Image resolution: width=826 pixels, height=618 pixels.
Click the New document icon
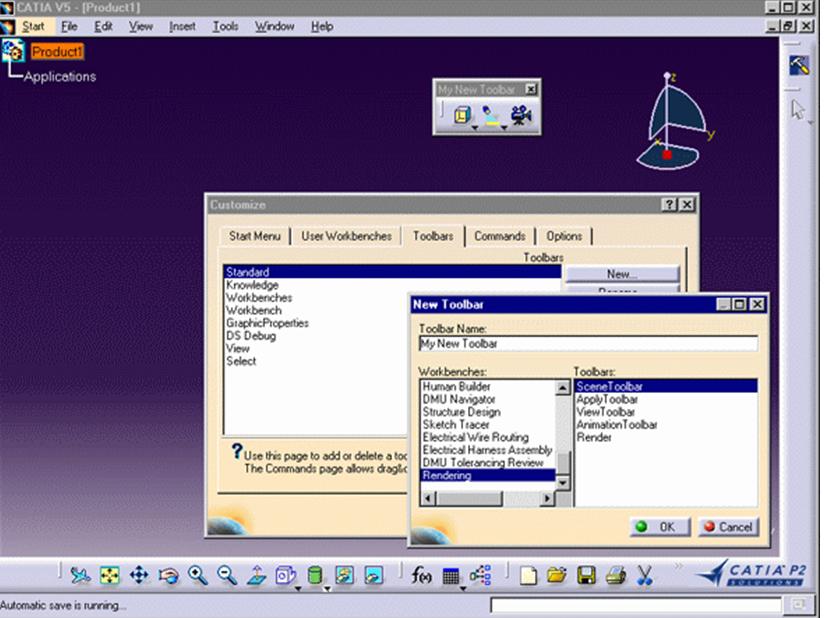[528, 576]
